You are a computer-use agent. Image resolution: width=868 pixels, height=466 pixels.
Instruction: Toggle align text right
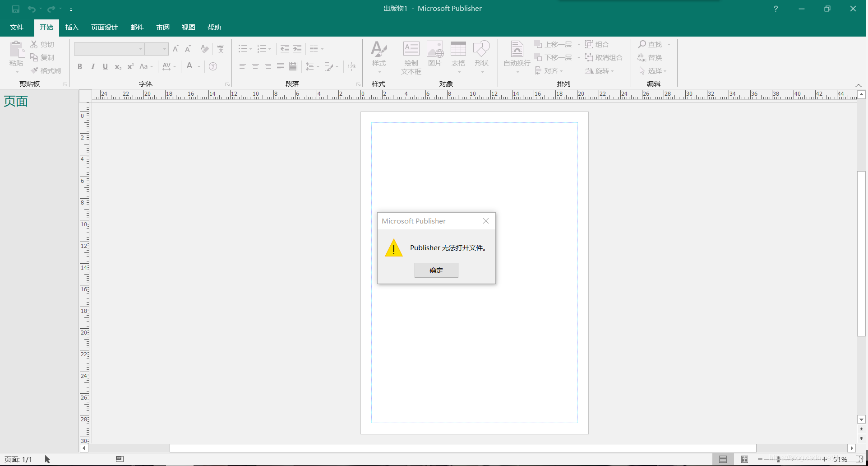(268, 66)
